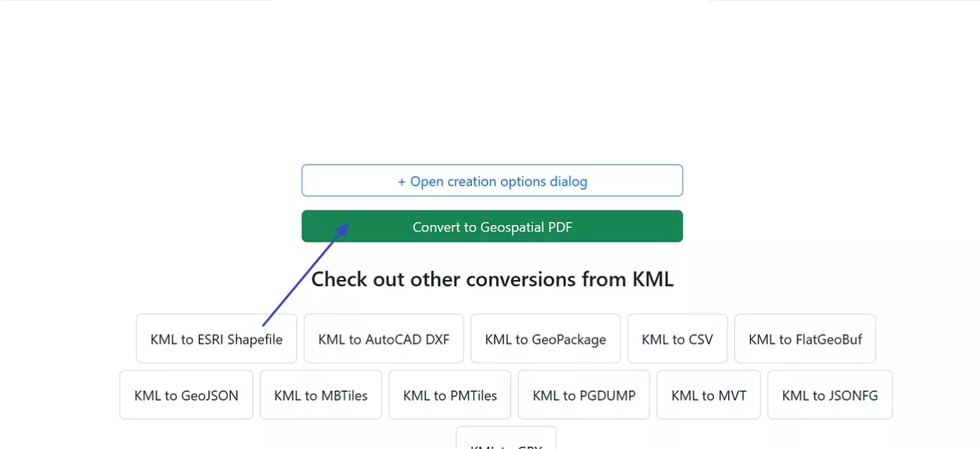Choose KML to MBTiles conversion
The height and width of the screenshot is (449, 980).
coord(320,394)
